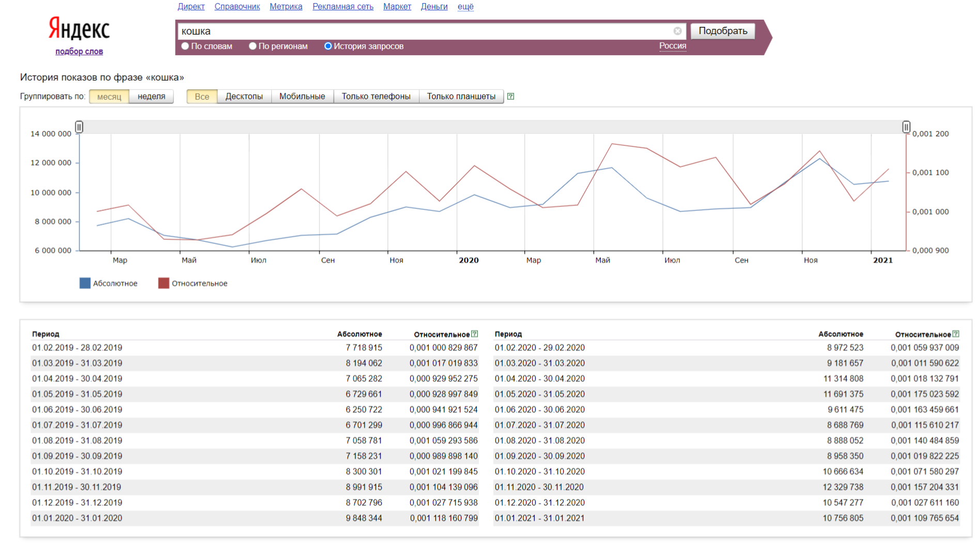The height and width of the screenshot is (551, 980).
Task: Click the right table 'Абсолютное' header
Action: [x=841, y=334]
